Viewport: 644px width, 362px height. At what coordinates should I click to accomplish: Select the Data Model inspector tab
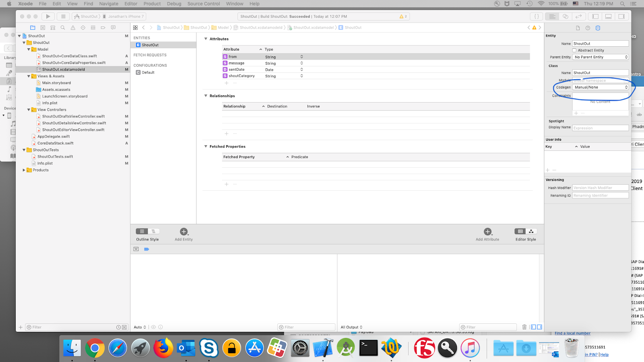coord(598,28)
